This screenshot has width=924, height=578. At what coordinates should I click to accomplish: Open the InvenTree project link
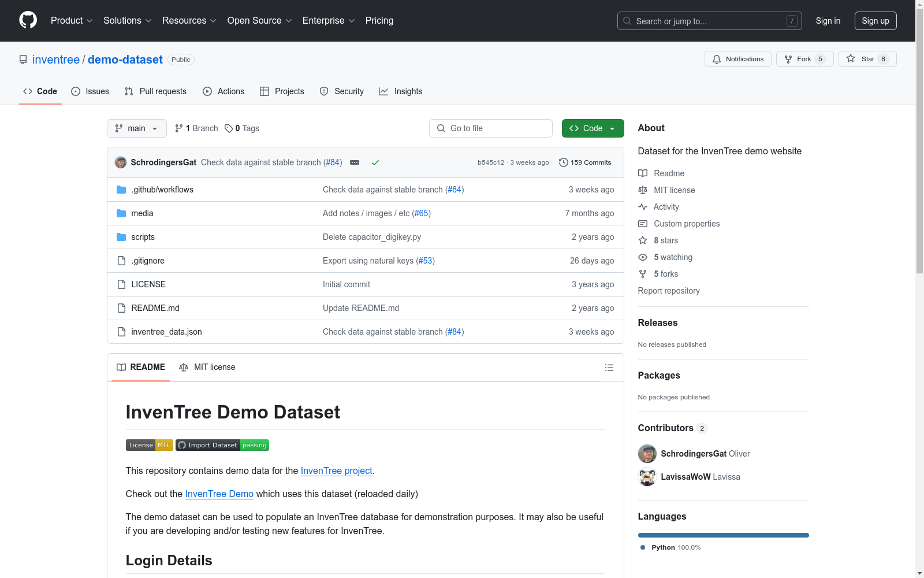tap(337, 470)
